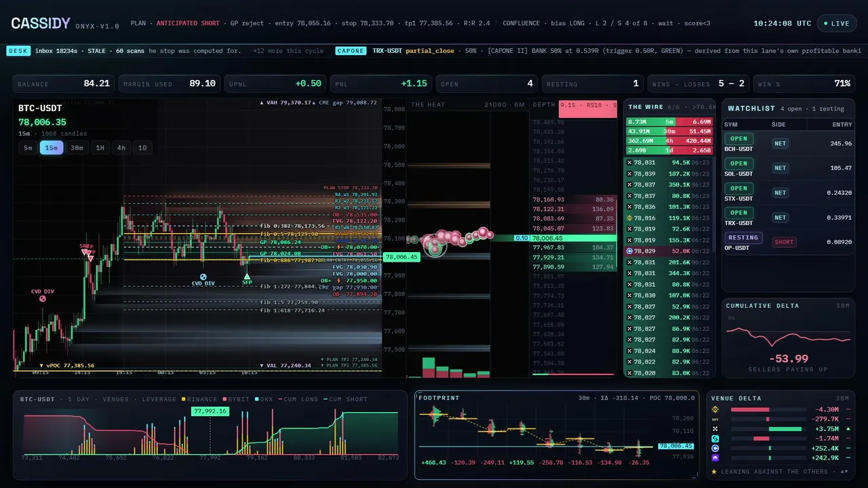The height and width of the screenshot is (488, 868).
Task: Click the PLAN STOP 78,333.70 label
Action: pos(351,188)
